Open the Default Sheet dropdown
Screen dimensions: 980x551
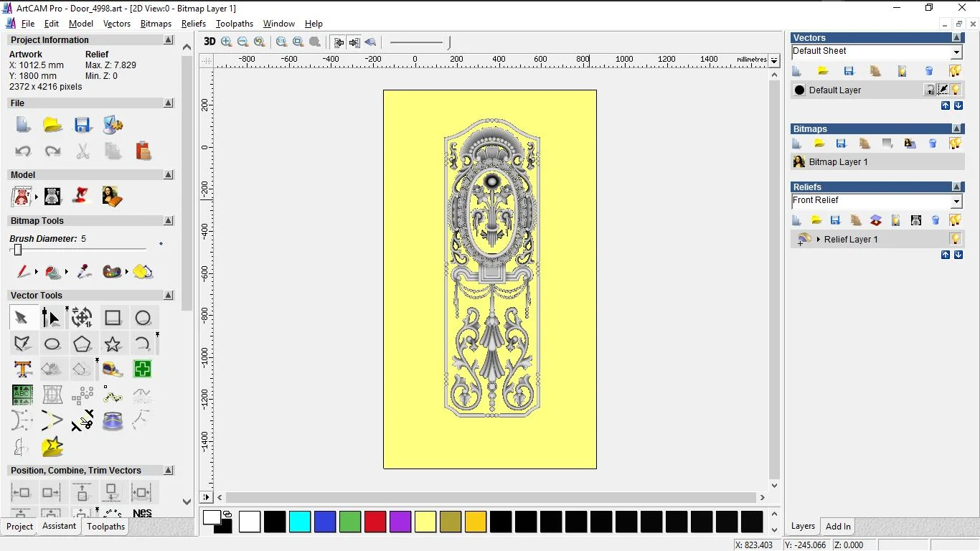click(956, 52)
